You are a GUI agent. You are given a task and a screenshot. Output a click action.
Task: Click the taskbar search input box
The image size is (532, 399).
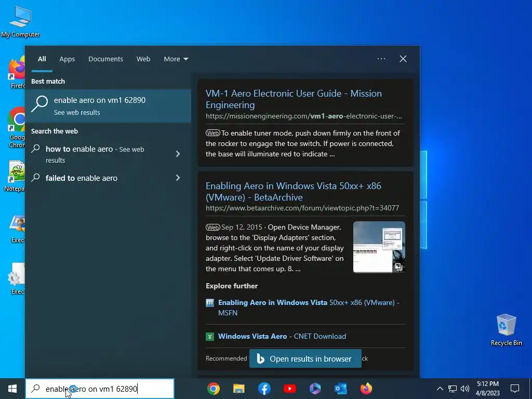pos(100,389)
